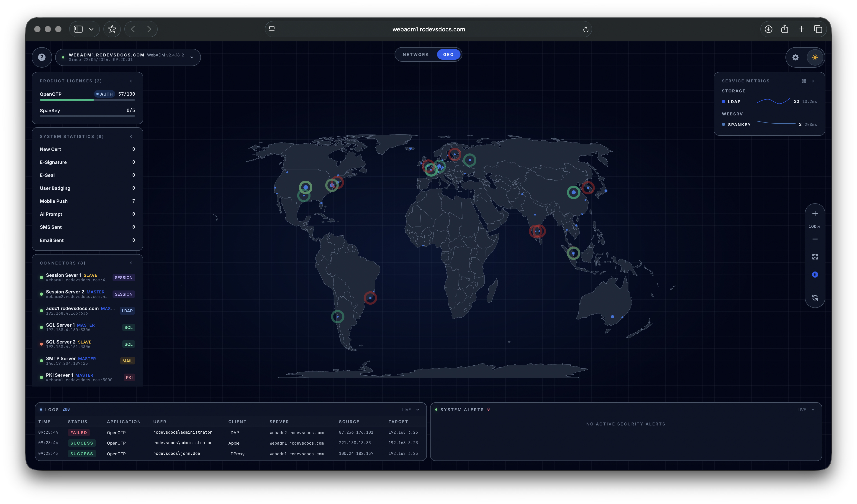Click the webadm1.rcdevsdocs.com address bar
This screenshot has width=857, height=504.
(x=428, y=29)
